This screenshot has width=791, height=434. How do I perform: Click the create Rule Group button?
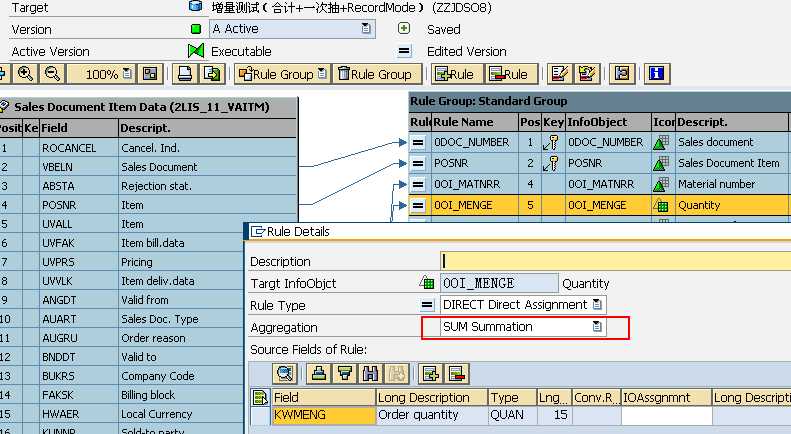tap(276, 74)
